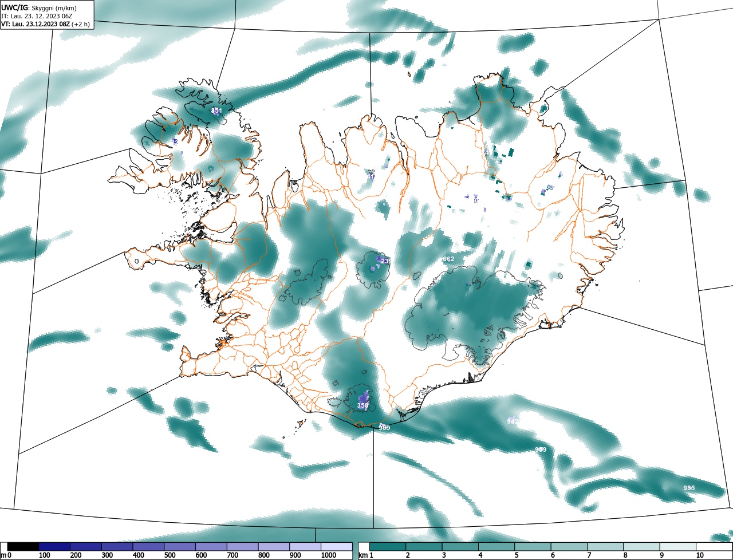The width and height of the screenshot is (733, 560).
Task: Pick the 4–5 km legend swatch
Action: click(496, 547)
